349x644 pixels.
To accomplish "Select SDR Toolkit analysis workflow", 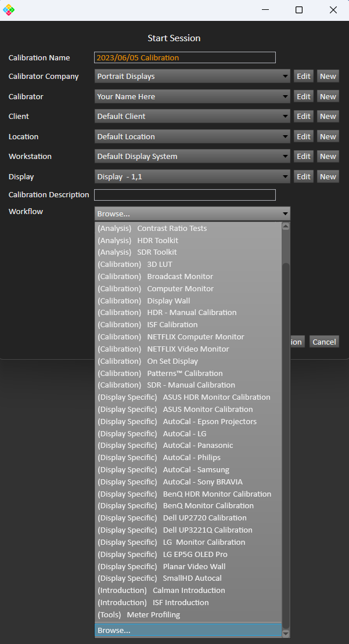I will [x=188, y=252].
